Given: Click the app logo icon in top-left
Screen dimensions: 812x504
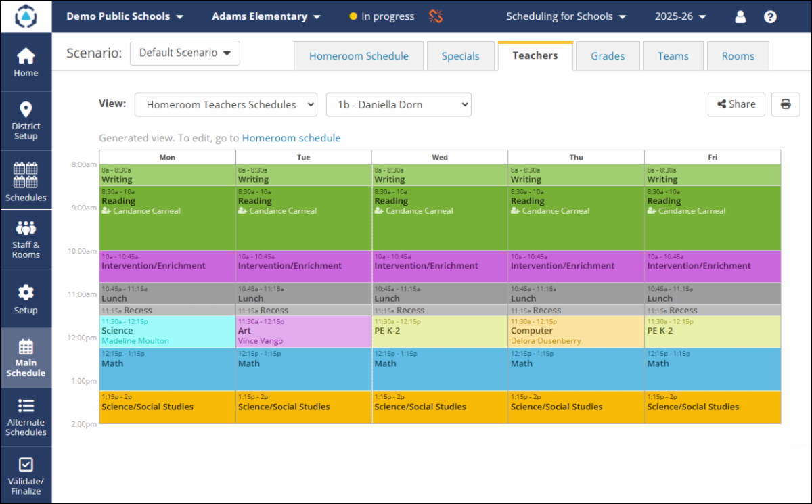Looking at the screenshot, I should [26, 16].
